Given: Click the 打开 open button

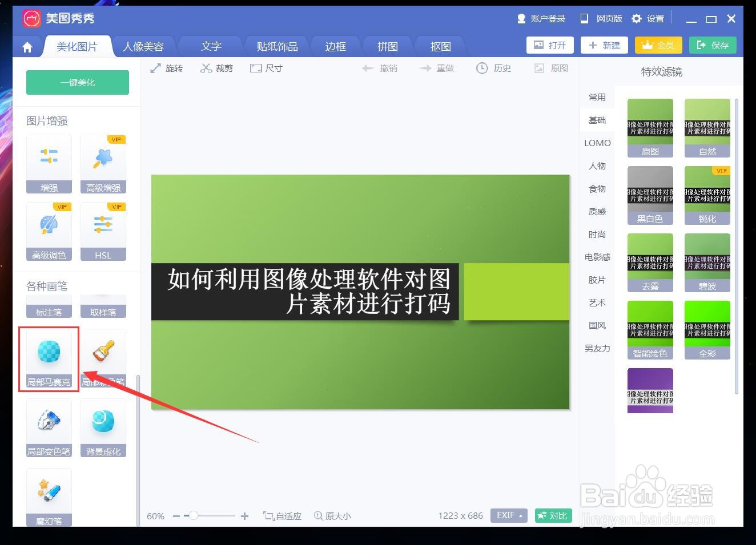Looking at the screenshot, I should [550, 45].
